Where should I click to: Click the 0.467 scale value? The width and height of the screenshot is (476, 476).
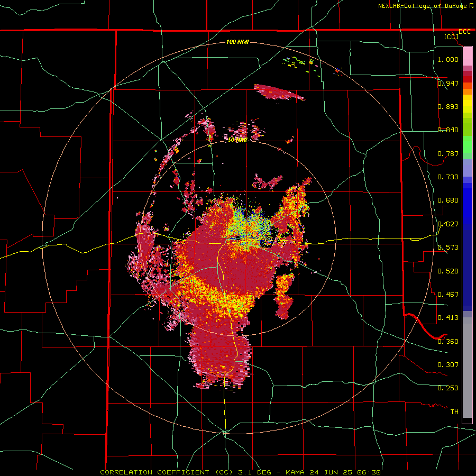coord(448,294)
